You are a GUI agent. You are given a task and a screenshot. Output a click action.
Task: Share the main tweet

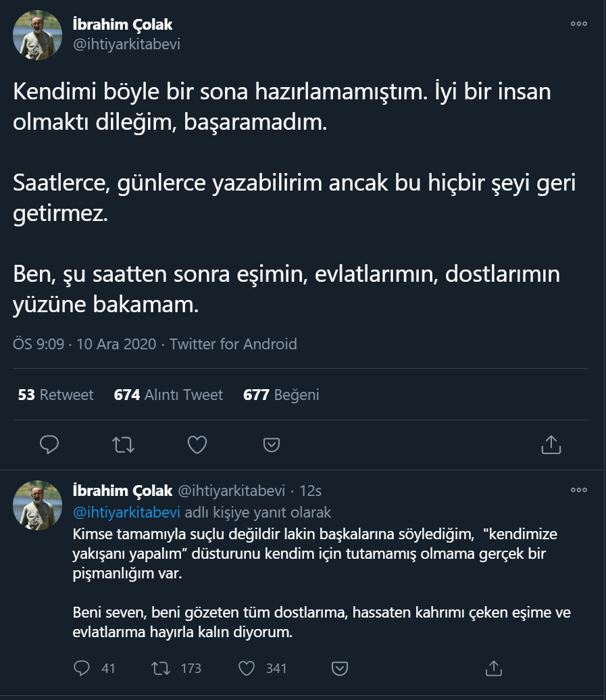pos(551,445)
